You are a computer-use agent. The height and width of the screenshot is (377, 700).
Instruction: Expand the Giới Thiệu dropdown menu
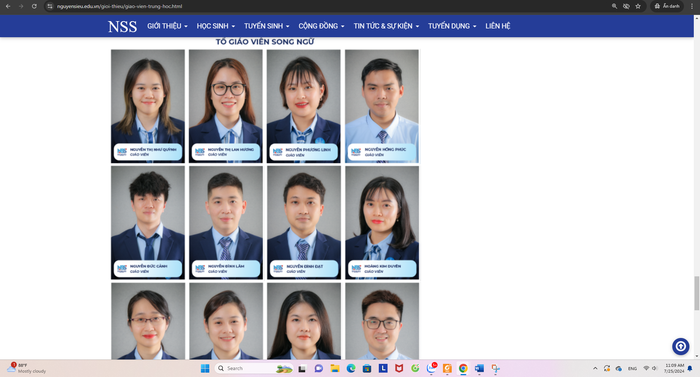click(x=167, y=26)
